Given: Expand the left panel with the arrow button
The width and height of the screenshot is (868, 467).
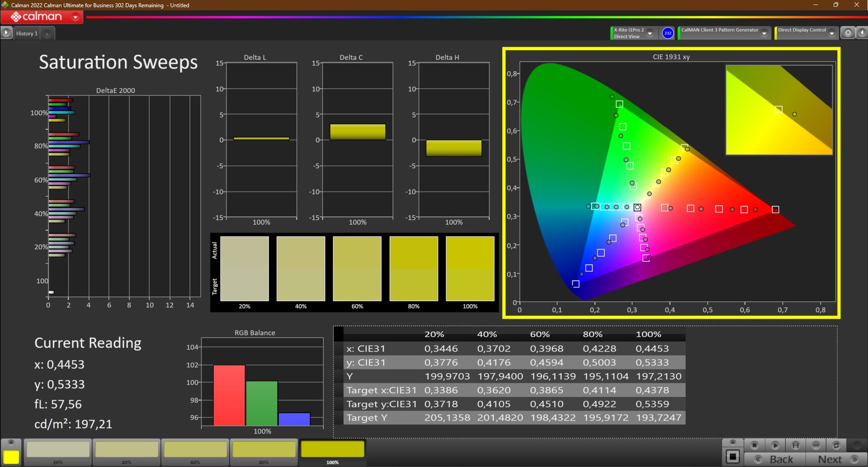Looking at the screenshot, I should [6, 33].
